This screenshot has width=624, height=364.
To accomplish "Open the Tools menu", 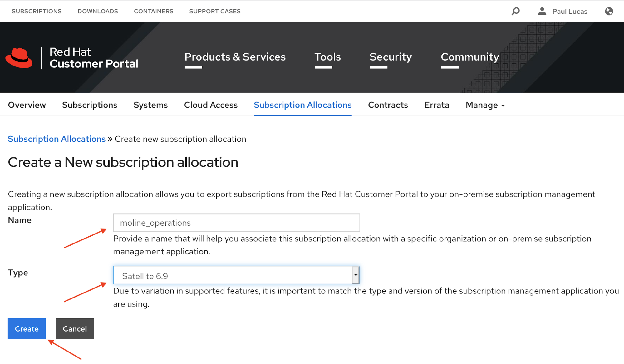I will (x=327, y=57).
